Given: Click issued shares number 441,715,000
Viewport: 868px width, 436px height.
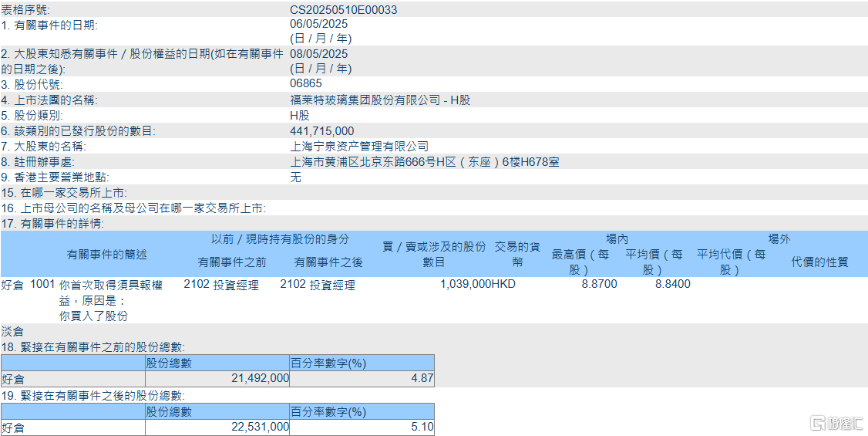Looking at the screenshot, I should point(322,131).
